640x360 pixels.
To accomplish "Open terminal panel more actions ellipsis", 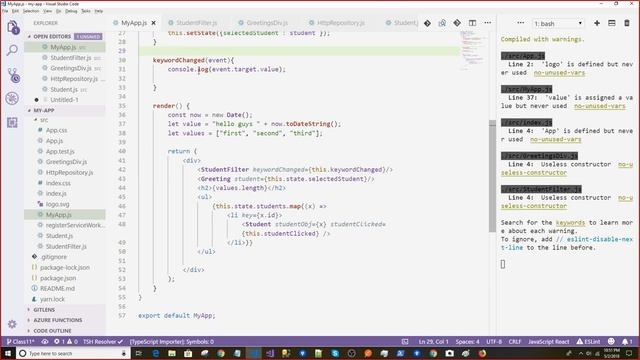I will 520,23.
